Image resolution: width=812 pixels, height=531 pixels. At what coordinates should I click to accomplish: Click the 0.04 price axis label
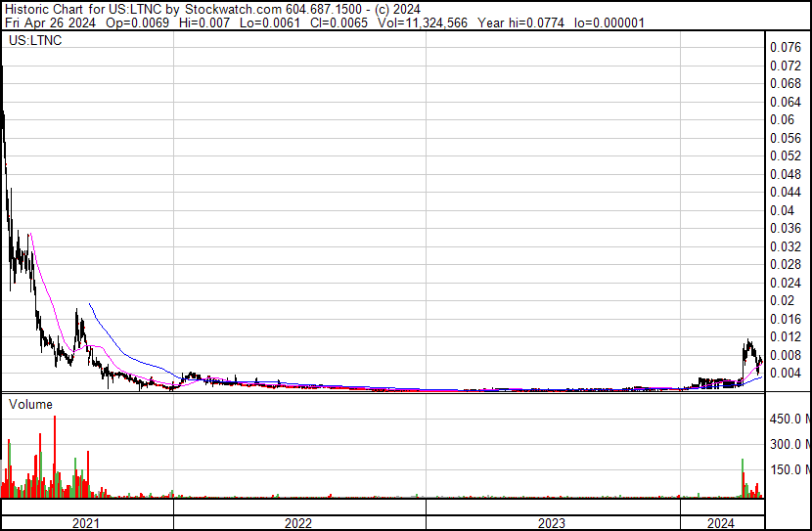coord(782,210)
